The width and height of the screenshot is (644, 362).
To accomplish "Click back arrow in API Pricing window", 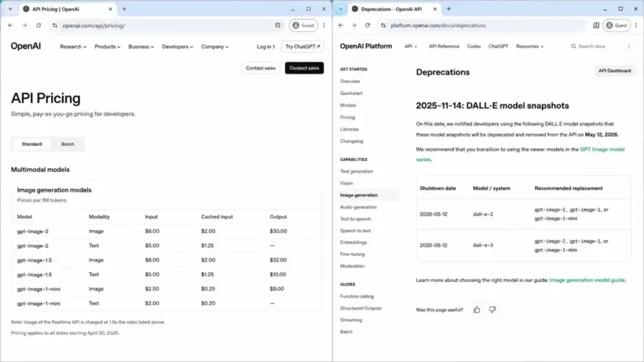I will pyautogui.click(x=10, y=25).
